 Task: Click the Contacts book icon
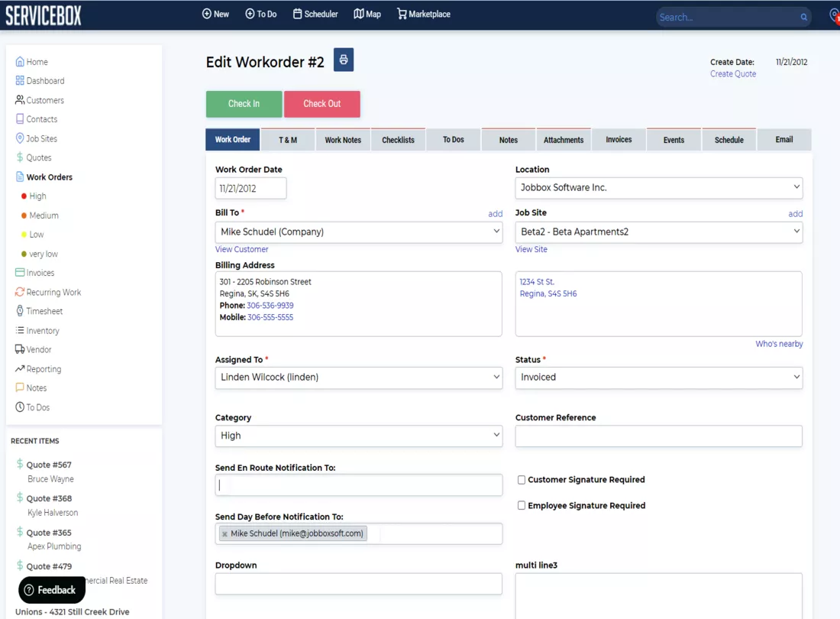(20, 119)
